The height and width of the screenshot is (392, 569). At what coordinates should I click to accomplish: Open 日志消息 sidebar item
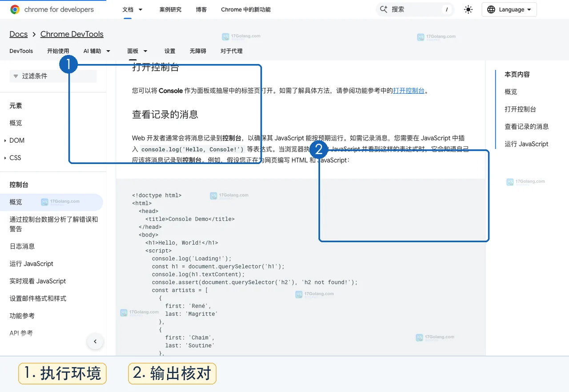click(x=22, y=246)
